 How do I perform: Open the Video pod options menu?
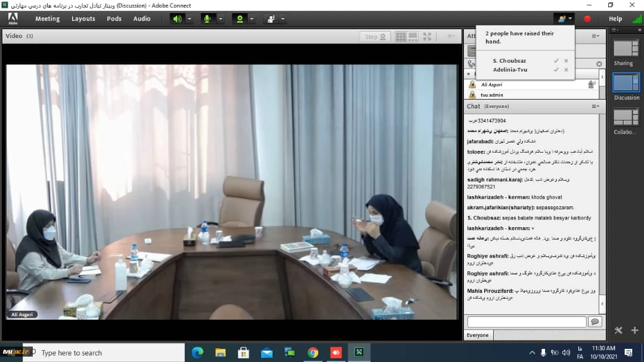(451, 36)
